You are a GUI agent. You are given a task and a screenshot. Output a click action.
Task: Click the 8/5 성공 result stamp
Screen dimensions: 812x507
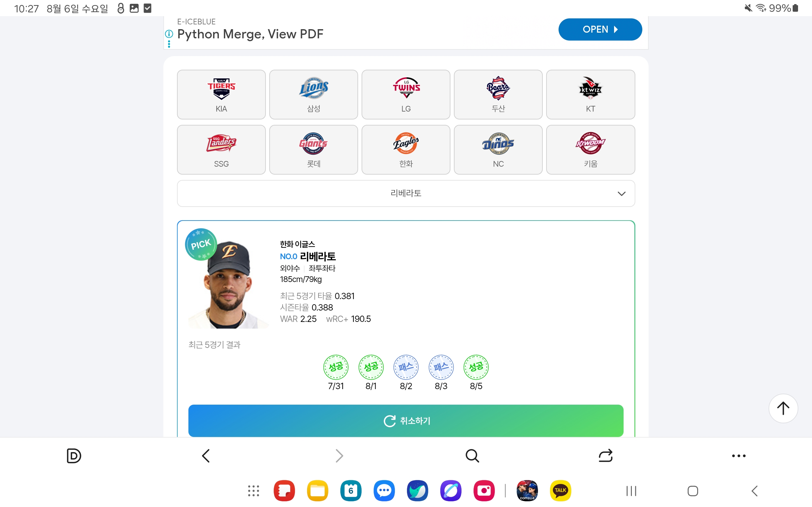pos(476,367)
